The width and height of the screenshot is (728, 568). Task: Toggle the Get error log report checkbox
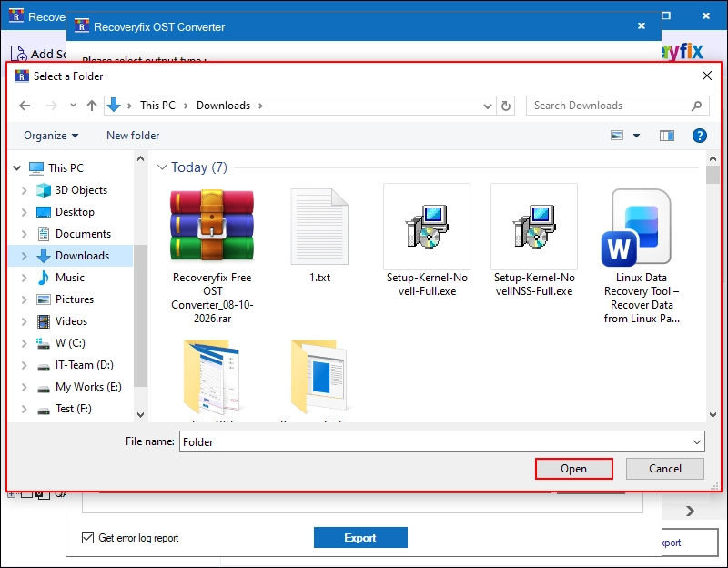coord(87,537)
